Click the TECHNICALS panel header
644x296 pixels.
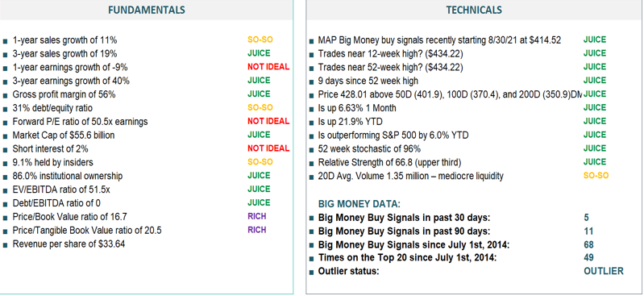(x=474, y=10)
